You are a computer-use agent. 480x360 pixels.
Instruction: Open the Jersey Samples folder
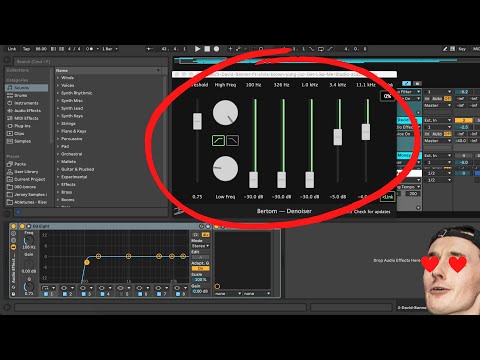(27, 195)
